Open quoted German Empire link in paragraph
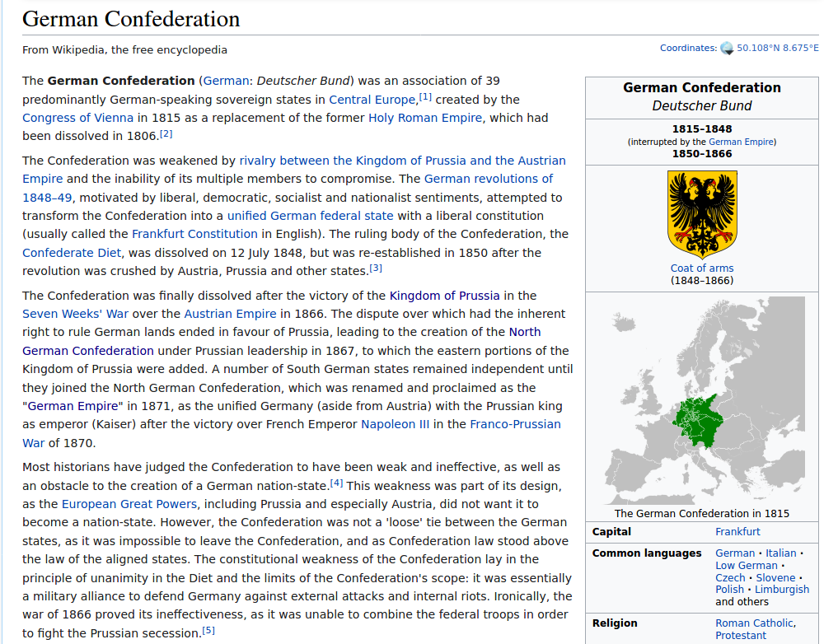824x644 pixels. (73, 406)
